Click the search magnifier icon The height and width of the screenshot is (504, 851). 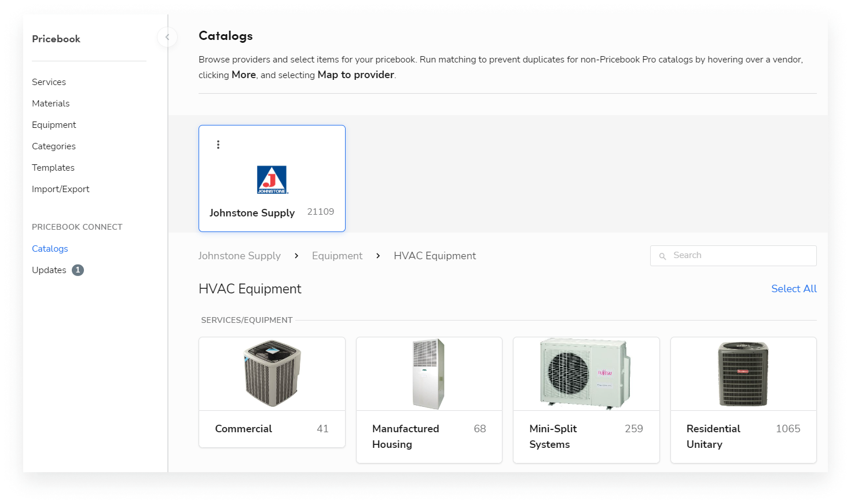662,256
